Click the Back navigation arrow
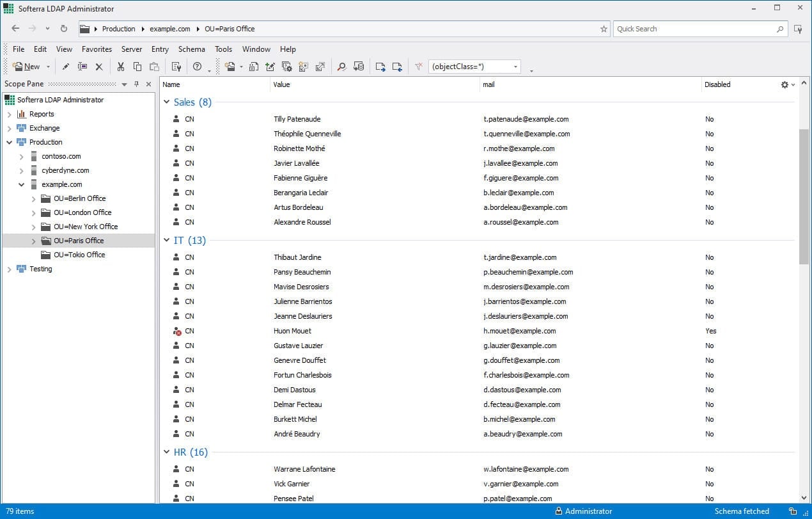 pos(16,29)
